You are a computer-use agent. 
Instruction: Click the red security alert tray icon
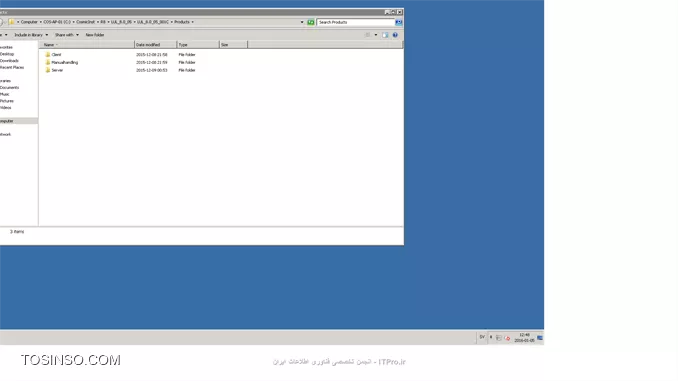coord(507,338)
